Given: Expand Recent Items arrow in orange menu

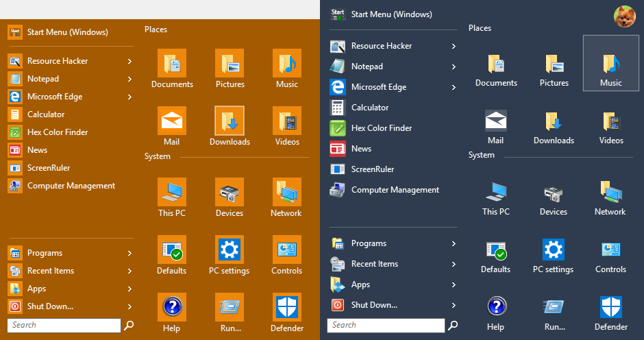Looking at the screenshot, I should (129, 271).
